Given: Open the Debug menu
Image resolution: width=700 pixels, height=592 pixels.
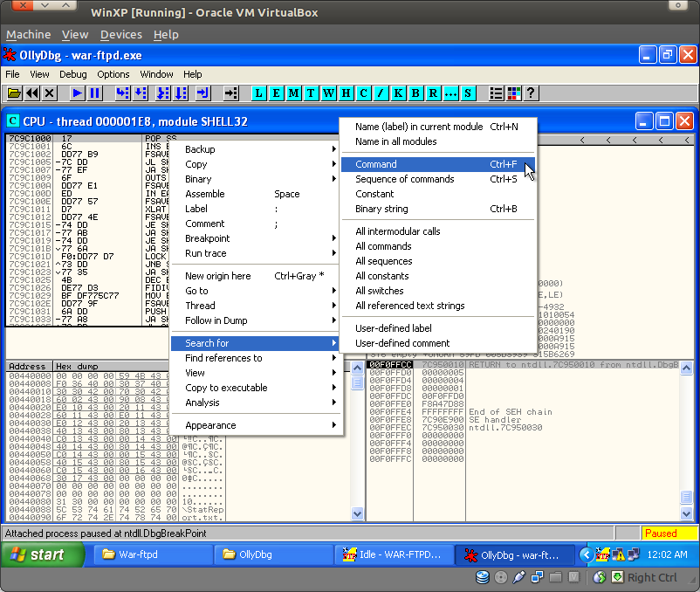Looking at the screenshot, I should (72, 74).
